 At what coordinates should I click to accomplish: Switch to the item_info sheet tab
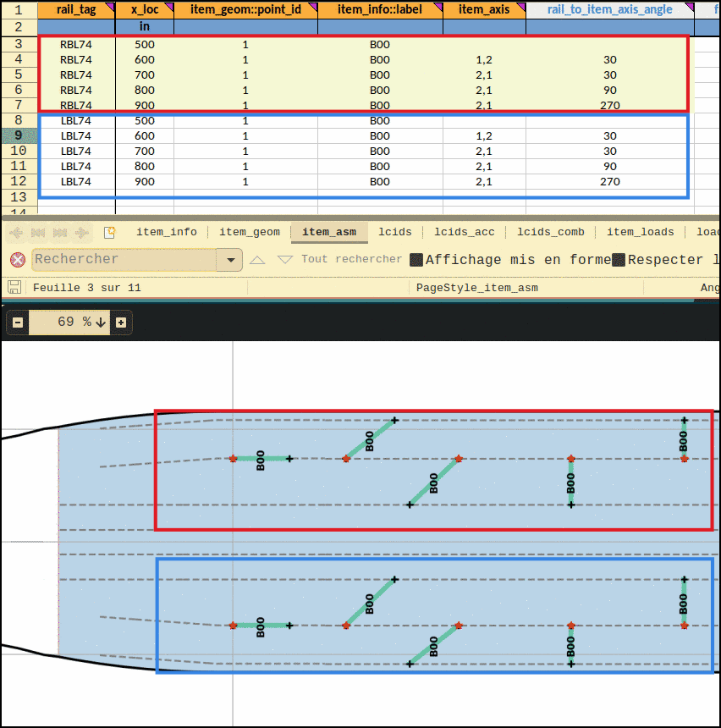tap(166, 232)
